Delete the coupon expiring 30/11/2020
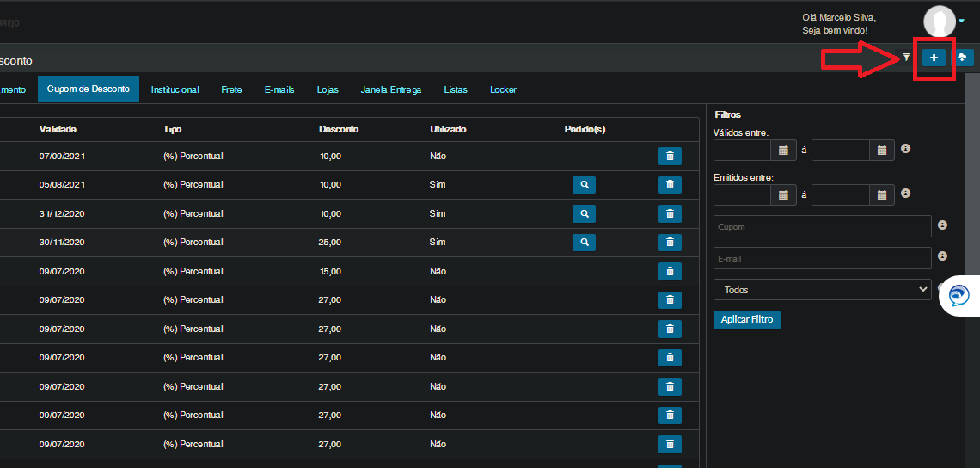Viewport: 980px width, 468px height. (670, 242)
